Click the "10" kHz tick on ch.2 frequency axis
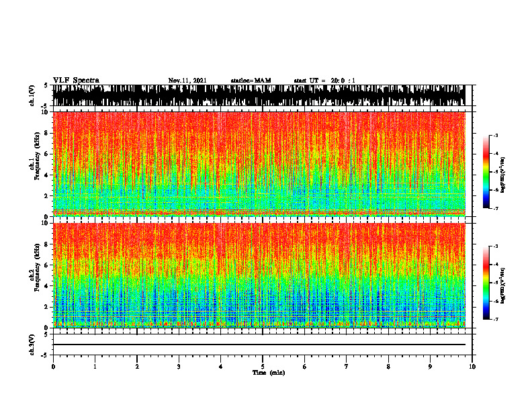This screenshot has height=411, width=532. [46, 223]
